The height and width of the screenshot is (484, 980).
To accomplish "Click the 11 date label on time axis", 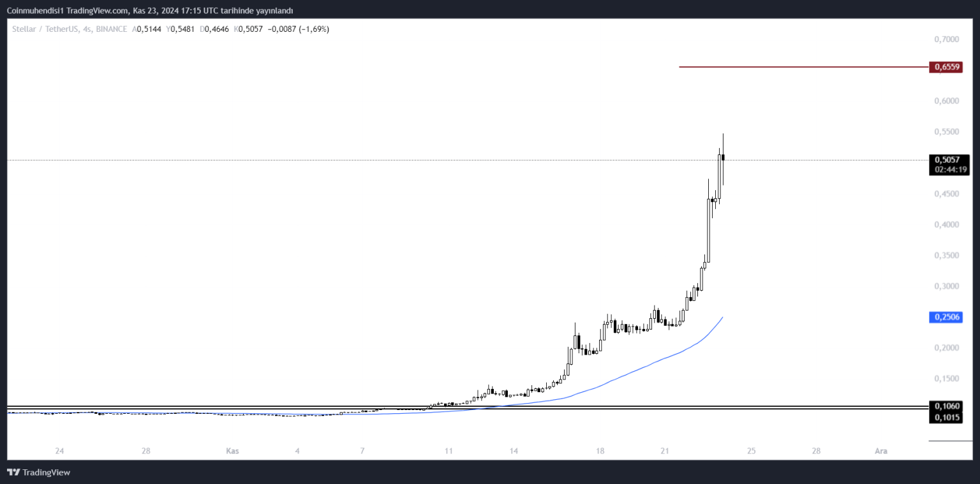I will point(449,451).
